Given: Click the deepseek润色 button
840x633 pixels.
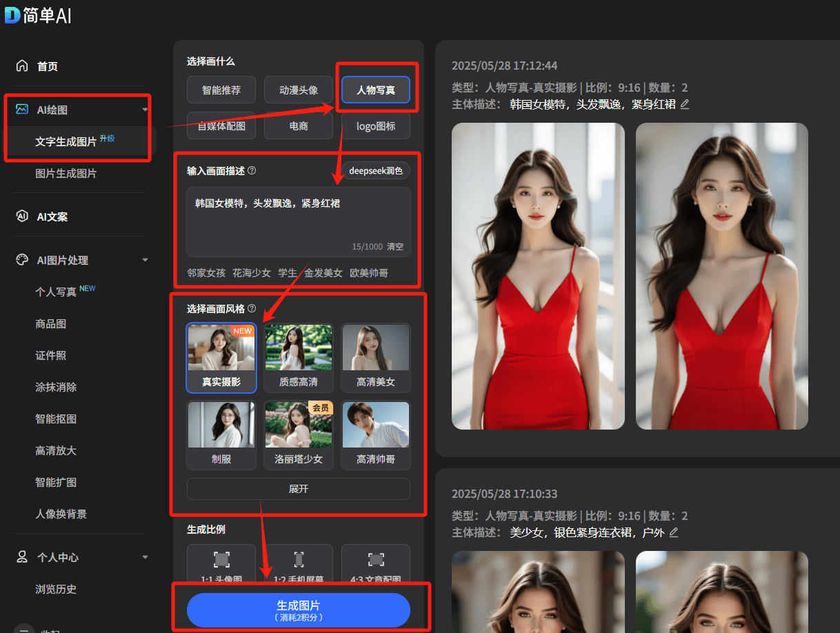Looking at the screenshot, I should [376, 171].
